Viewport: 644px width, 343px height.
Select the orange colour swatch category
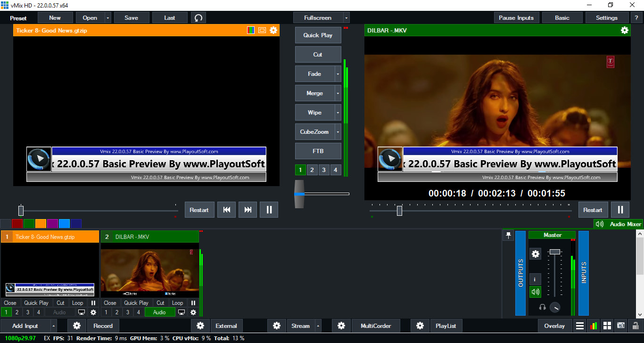click(x=41, y=224)
